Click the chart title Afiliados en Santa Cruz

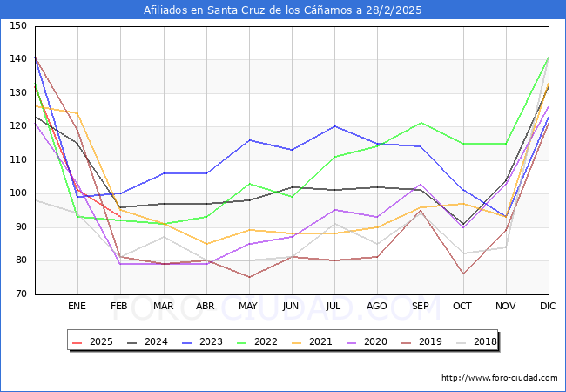[283, 10]
